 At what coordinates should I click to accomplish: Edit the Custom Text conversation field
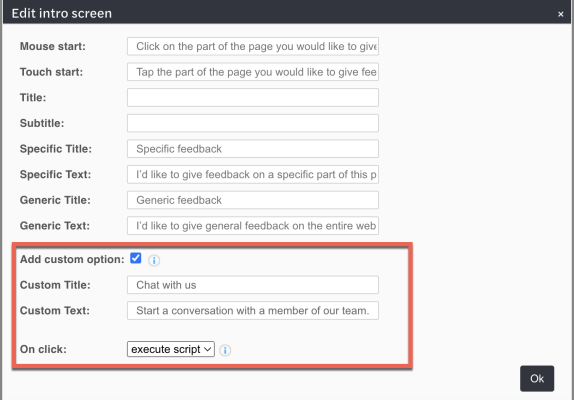tap(253, 311)
